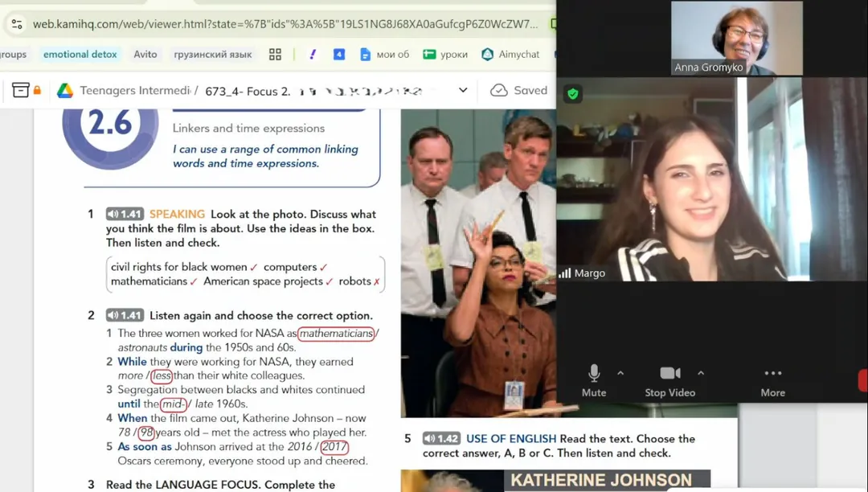Open the Avito bookmark

click(145, 54)
